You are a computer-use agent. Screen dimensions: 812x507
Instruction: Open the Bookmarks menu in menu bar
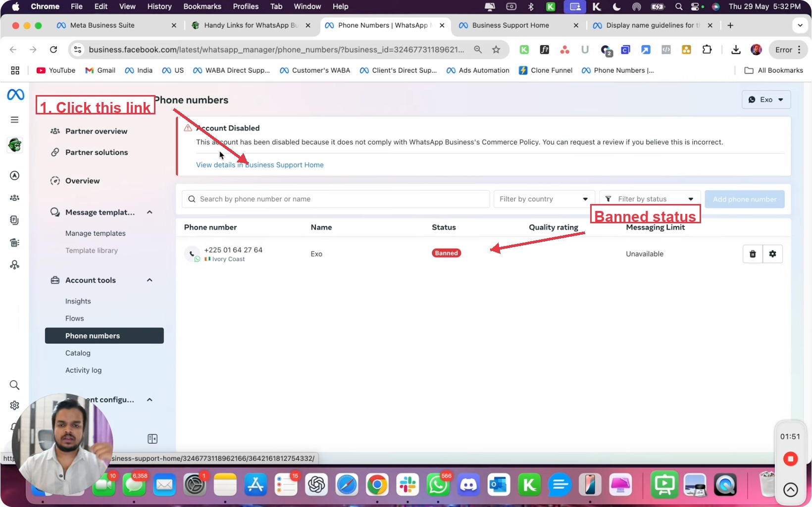[202, 6]
